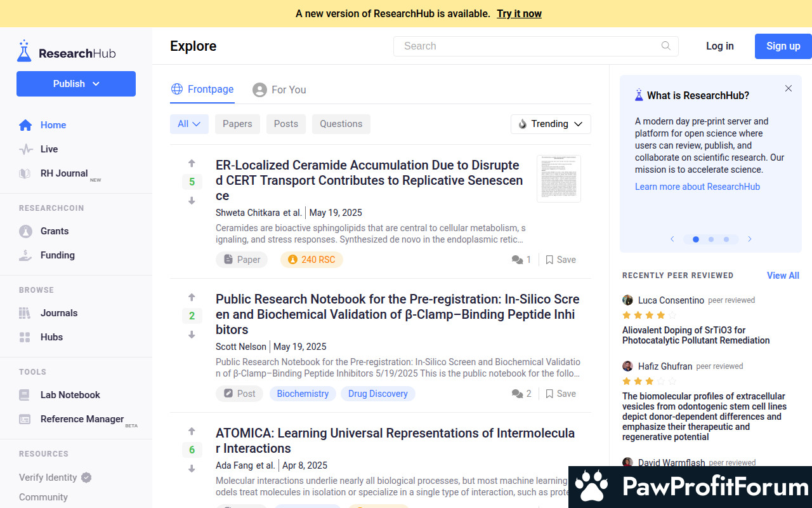Select the Frontpage tab
Image resolution: width=812 pixels, height=508 pixels.
click(202, 90)
